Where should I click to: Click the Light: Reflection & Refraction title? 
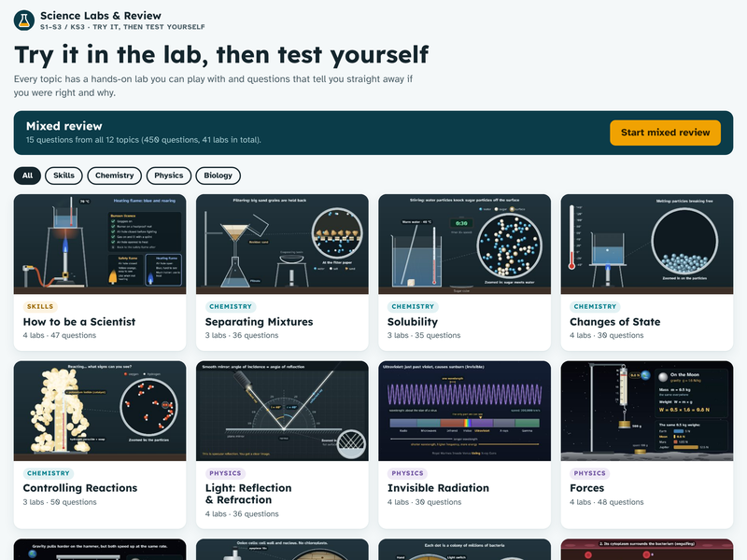tap(248, 494)
